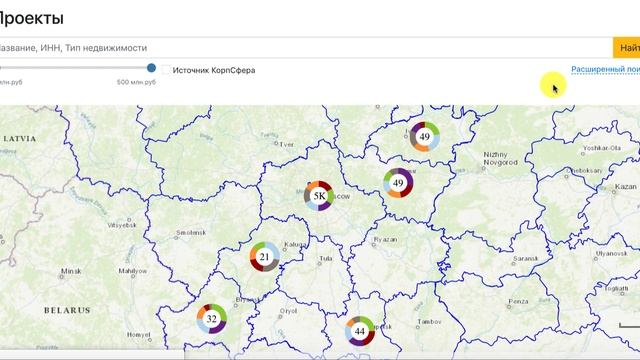The width and height of the screenshot is (640, 360).
Task: Click the Saransk city label
Action: coord(525,258)
